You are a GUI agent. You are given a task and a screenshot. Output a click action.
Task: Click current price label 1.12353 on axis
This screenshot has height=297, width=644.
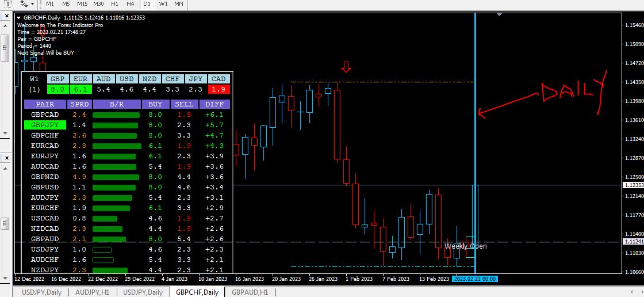coord(633,185)
